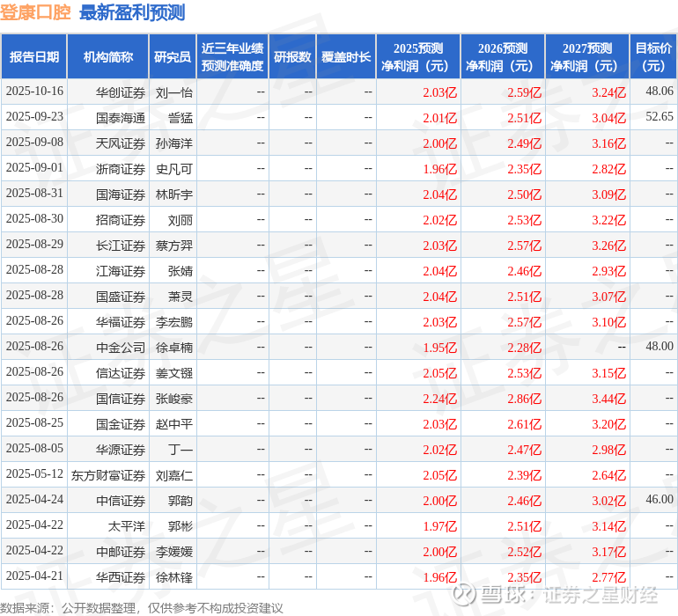Click 2.64亿 in 东方财富证券 row
The height and width of the screenshot is (616, 678).
(608, 475)
